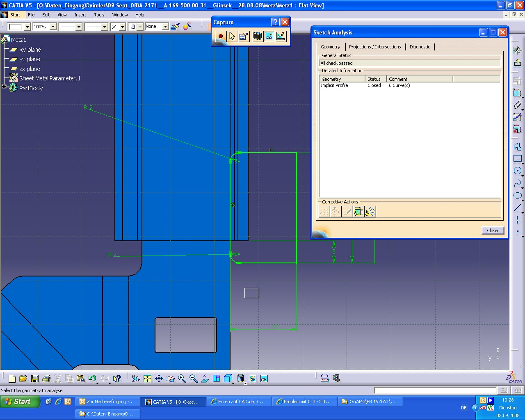This screenshot has height=420, width=525.
Task: Open the None layer dropdown
Action: [x=165, y=27]
